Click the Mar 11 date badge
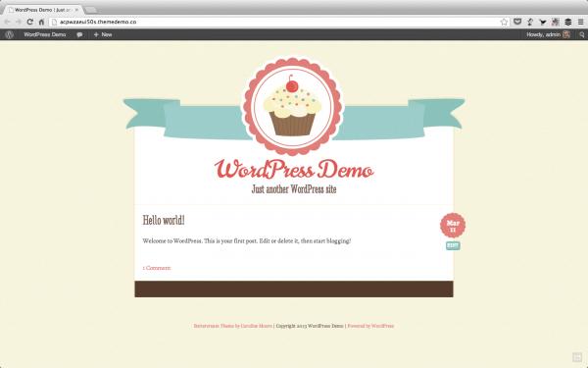The height and width of the screenshot is (368, 588). [453, 226]
